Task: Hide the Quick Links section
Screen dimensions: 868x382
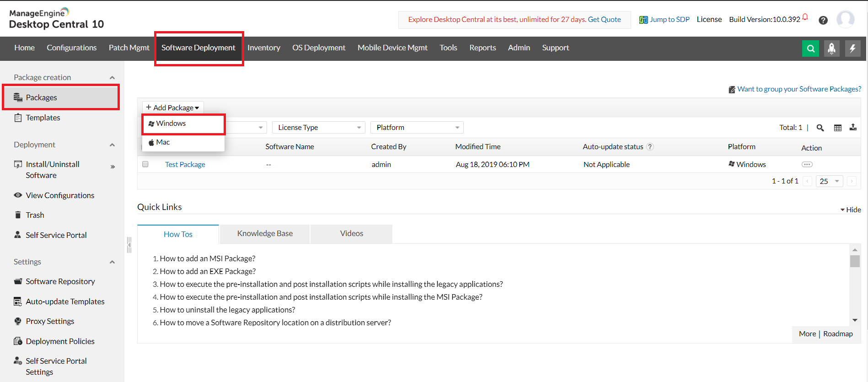Action: pos(850,210)
